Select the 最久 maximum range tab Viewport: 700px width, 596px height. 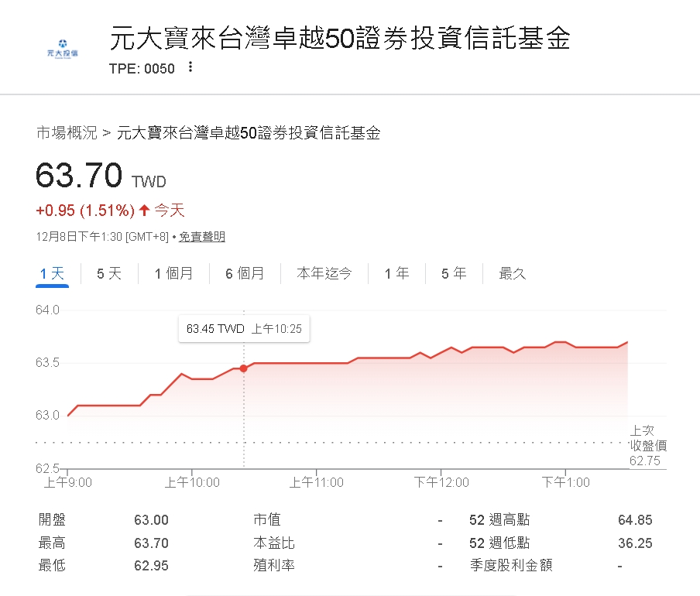tap(513, 273)
